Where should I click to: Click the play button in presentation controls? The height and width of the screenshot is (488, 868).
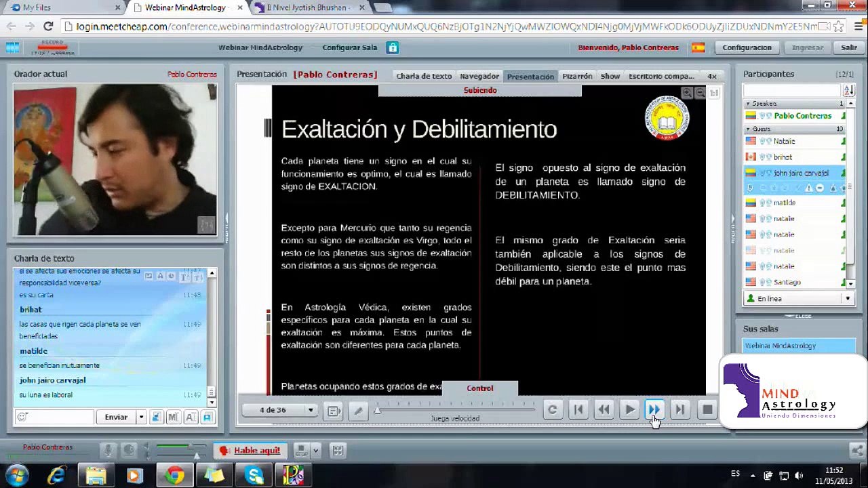629,410
